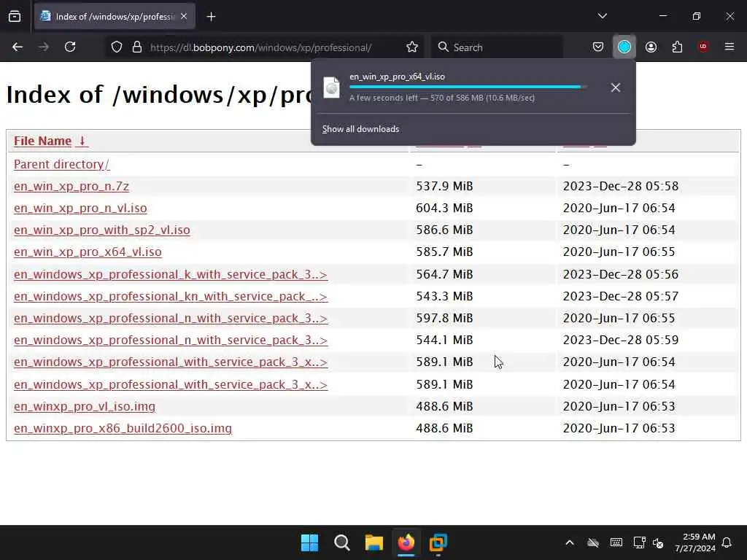The width and height of the screenshot is (747, 560).
Task: Open clock showing 2:59 AM
Action: pyautogui.click(x=695, y=542)
